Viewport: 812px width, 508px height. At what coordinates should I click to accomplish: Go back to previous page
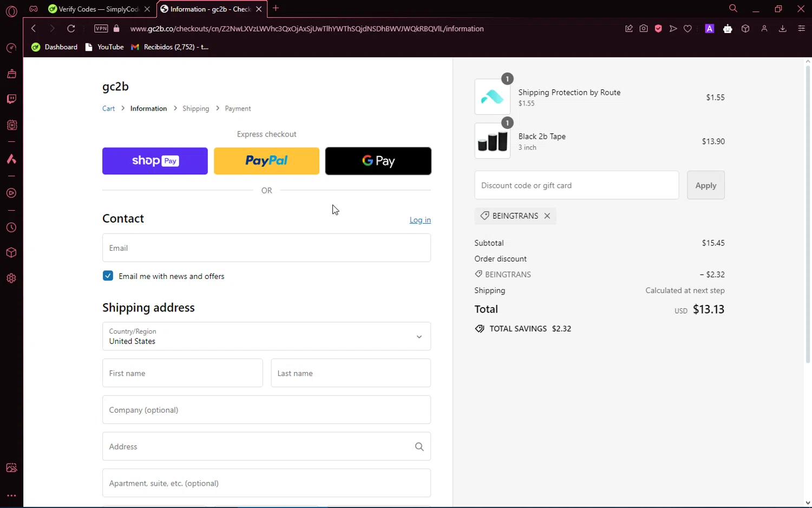coord(34,29)
